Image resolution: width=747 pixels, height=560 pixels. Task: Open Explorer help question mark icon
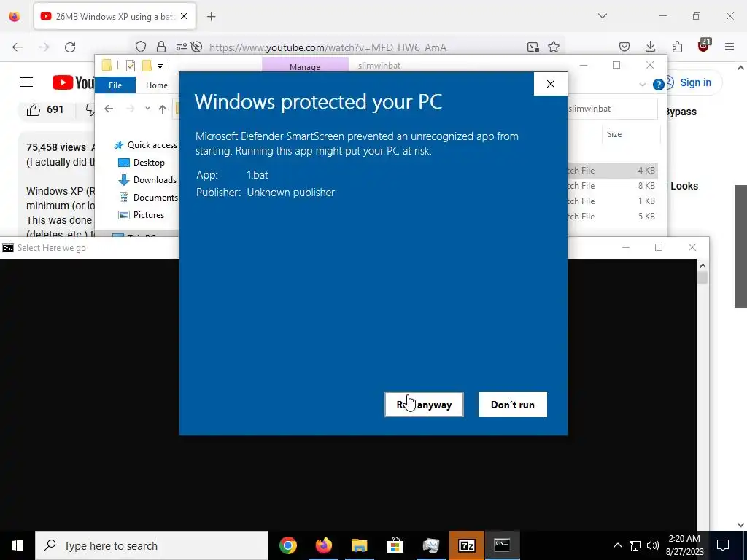659,85
